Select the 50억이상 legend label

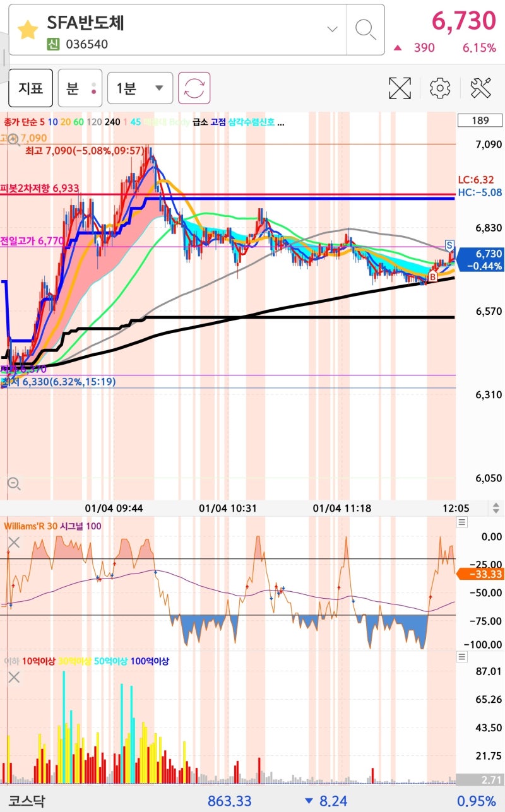[x=112, y=661]
